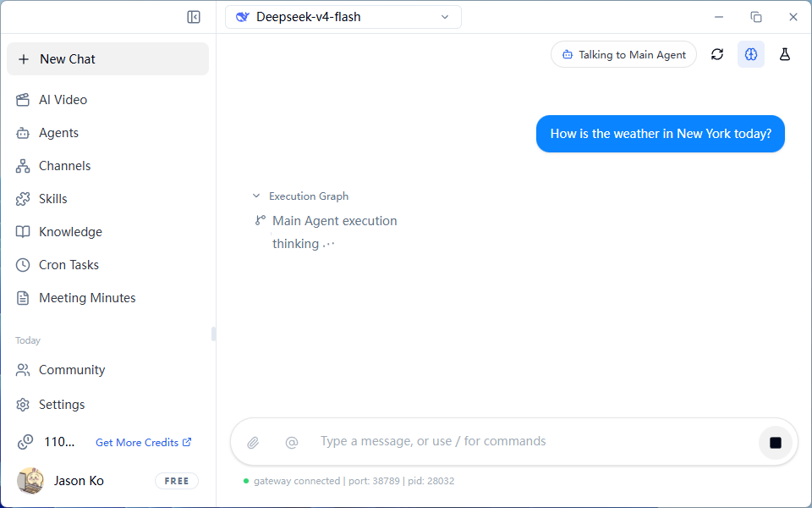The height and width of the screenshot is (508, 812).
Task: Click the @ mention icon
Action: click(292, 442)
